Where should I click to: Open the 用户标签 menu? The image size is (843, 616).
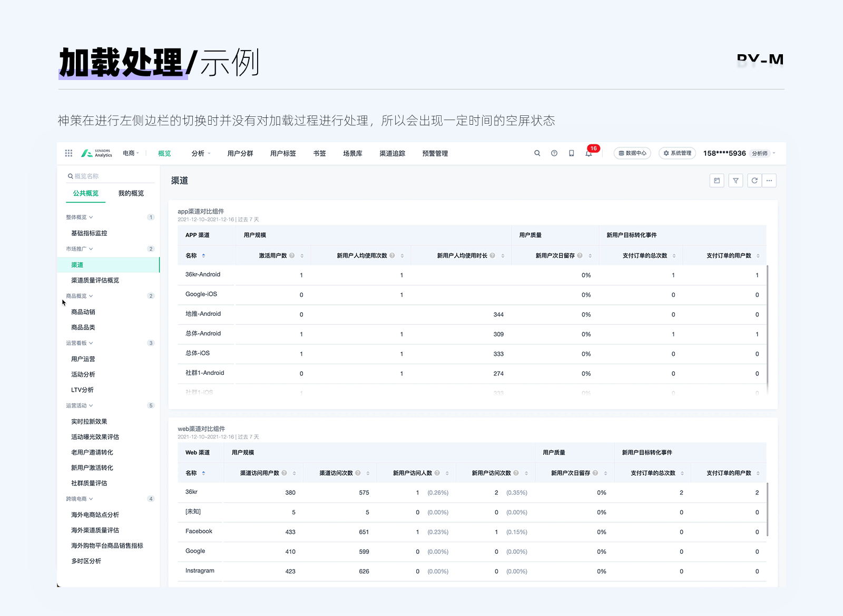(x=283, y=153)
